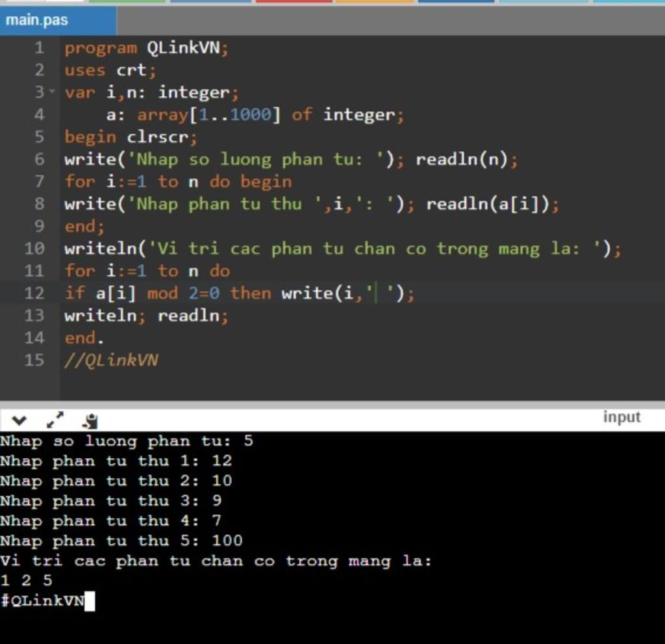This screenshot has height=644, width=665.
Task: Click console line 'Nhap phan tu thu 1: 12'
Action: (116, 461)
